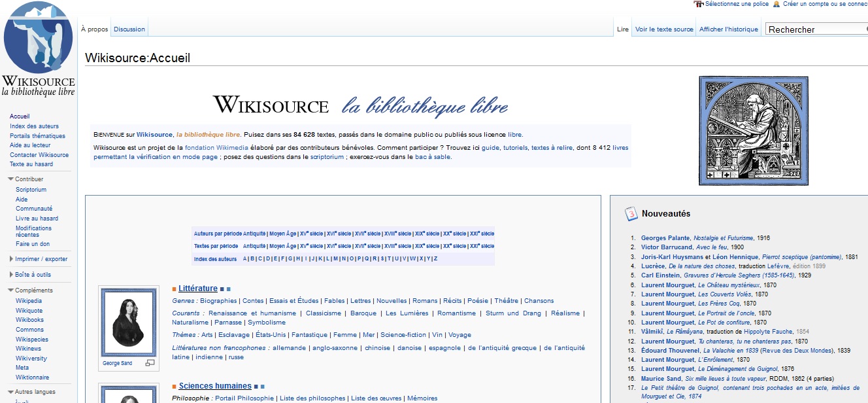Open the Scriptorium sidebar link

pos(31,190)
